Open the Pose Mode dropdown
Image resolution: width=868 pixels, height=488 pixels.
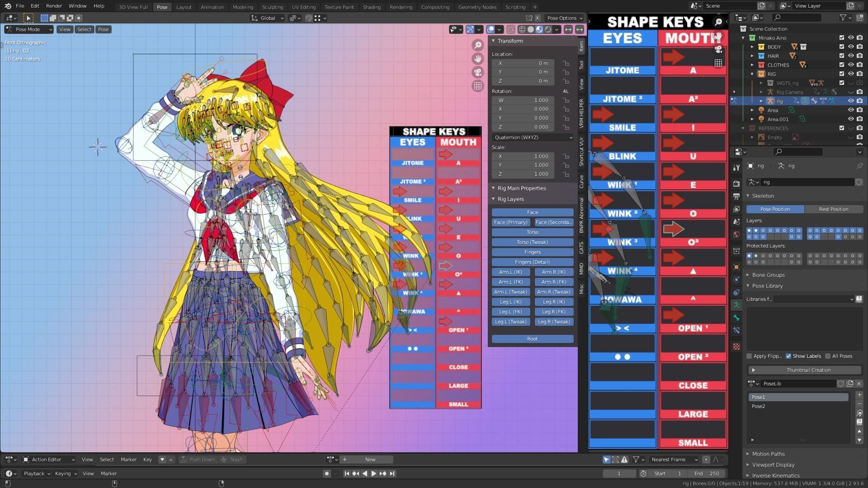point(29,29)
